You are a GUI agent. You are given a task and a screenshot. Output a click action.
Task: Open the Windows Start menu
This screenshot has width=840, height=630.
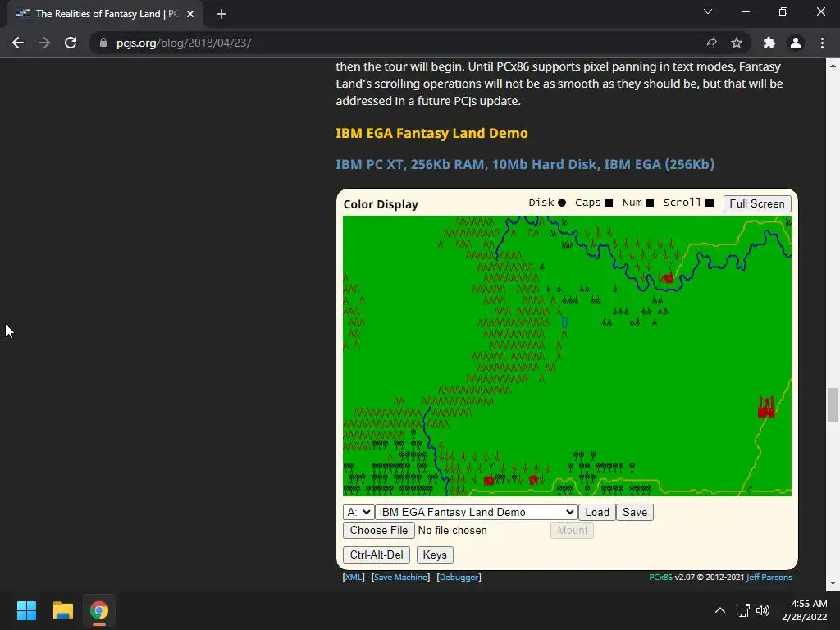tap(26, 610)
